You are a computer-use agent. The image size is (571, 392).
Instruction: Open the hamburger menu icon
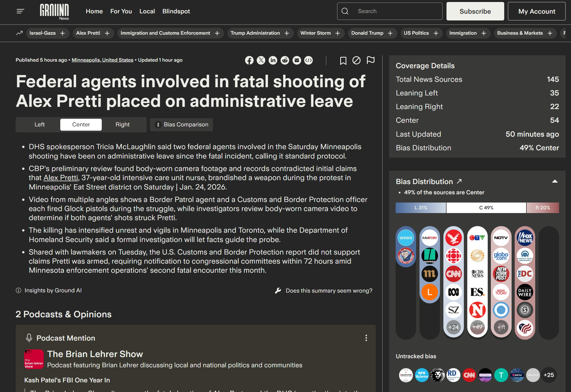click(20, 11)
